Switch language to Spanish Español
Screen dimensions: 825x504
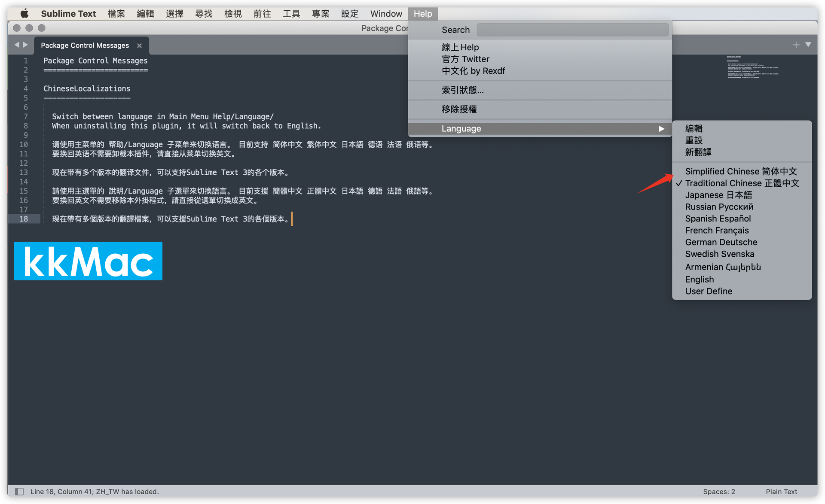tap(742, 219)
